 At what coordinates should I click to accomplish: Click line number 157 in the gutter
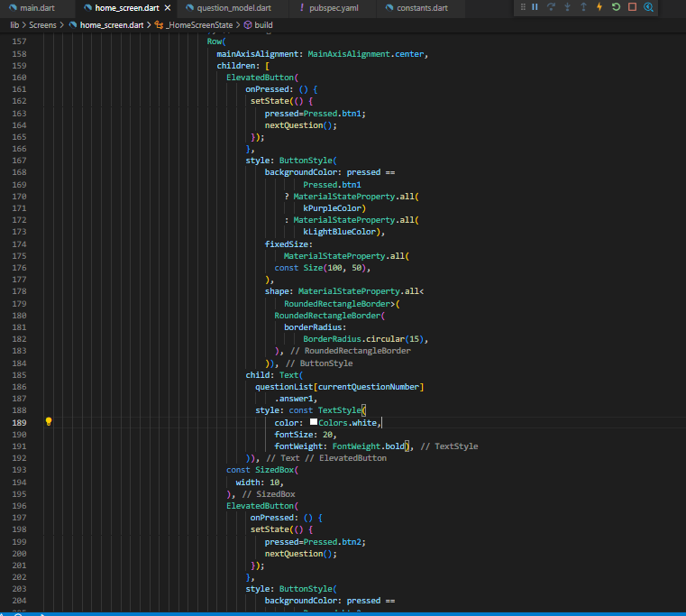coord(19,41)
